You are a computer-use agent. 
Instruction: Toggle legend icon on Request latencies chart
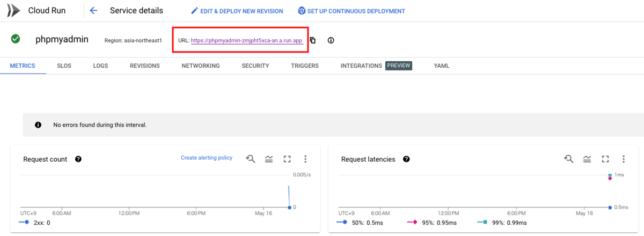coord(587,159)
